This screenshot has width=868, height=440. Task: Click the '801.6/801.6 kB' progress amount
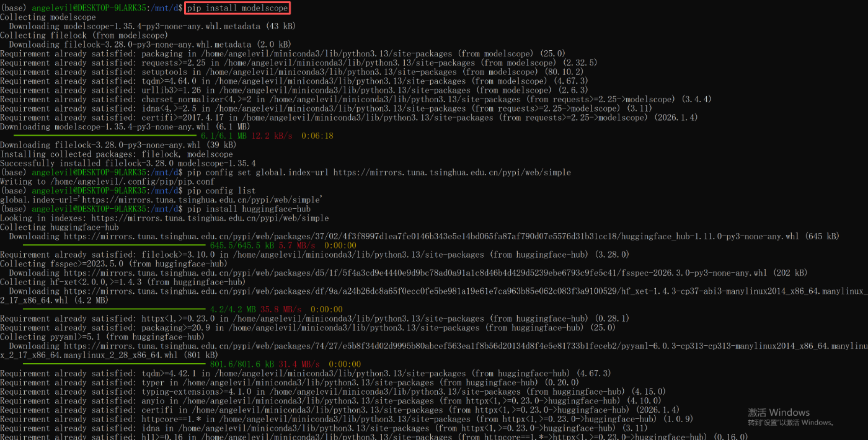242,364
